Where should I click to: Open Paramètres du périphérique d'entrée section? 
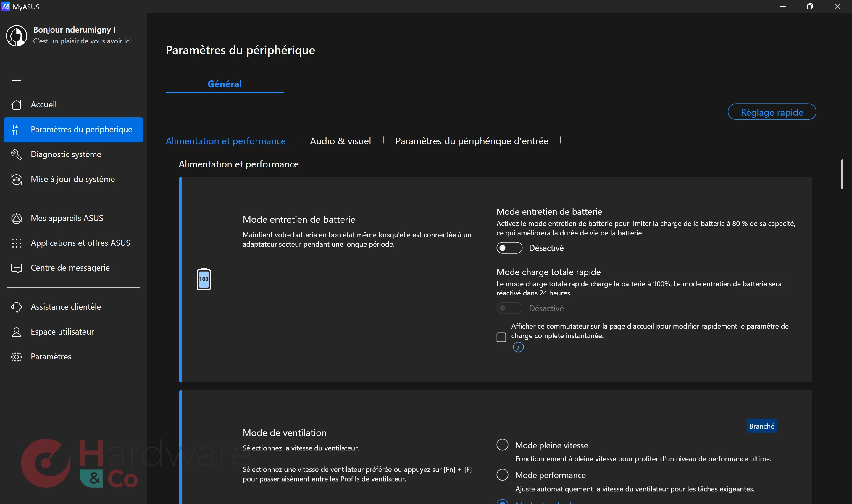pyautogui.click(x=472, y=141)
